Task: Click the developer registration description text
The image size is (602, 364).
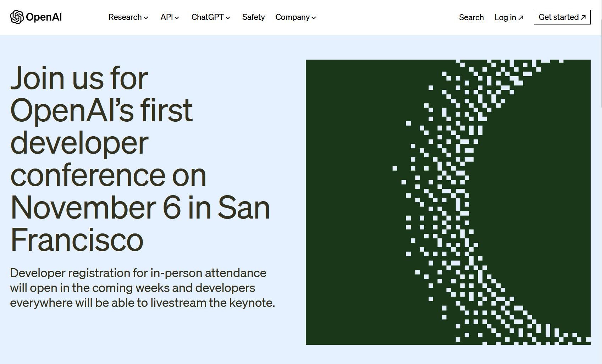Action: (x=143, y=288)
